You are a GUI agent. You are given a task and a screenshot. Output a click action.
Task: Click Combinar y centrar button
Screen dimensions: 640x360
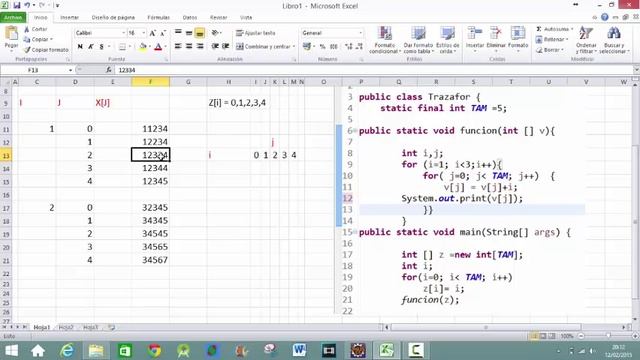pyautogui.click(x=263, y=47)
